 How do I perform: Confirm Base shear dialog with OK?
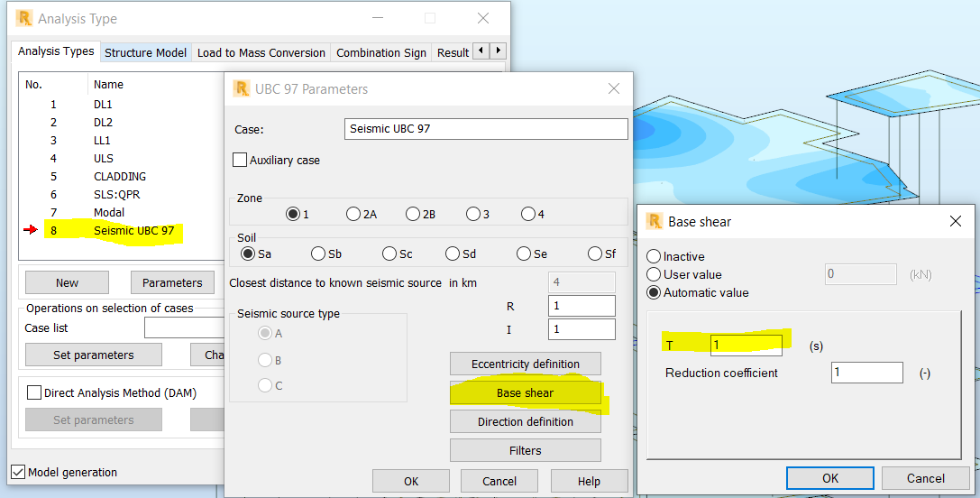(830, 478)
